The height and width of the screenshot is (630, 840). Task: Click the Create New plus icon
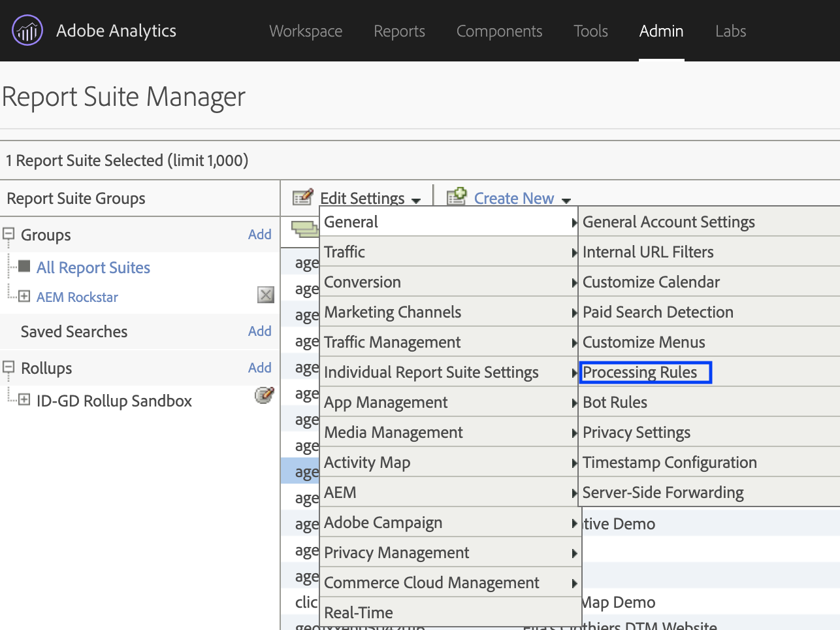point(457,196)
